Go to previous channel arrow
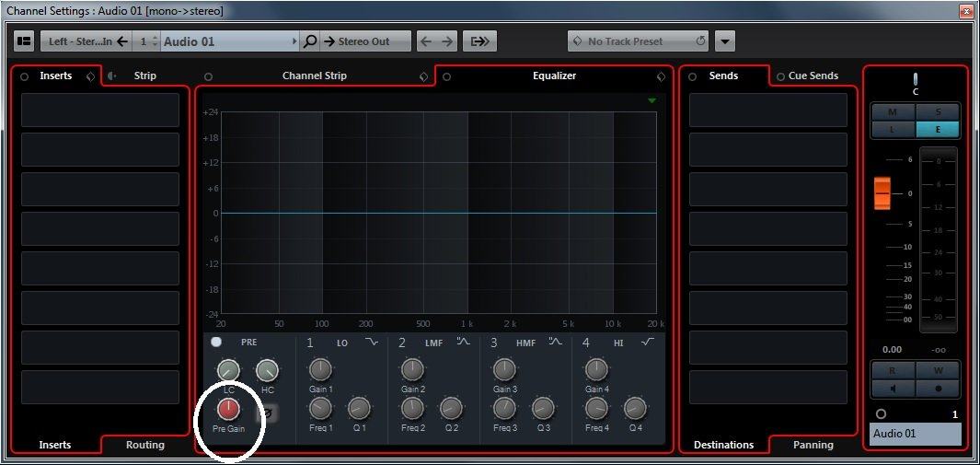980x465 pixels. tap(425, 41)
